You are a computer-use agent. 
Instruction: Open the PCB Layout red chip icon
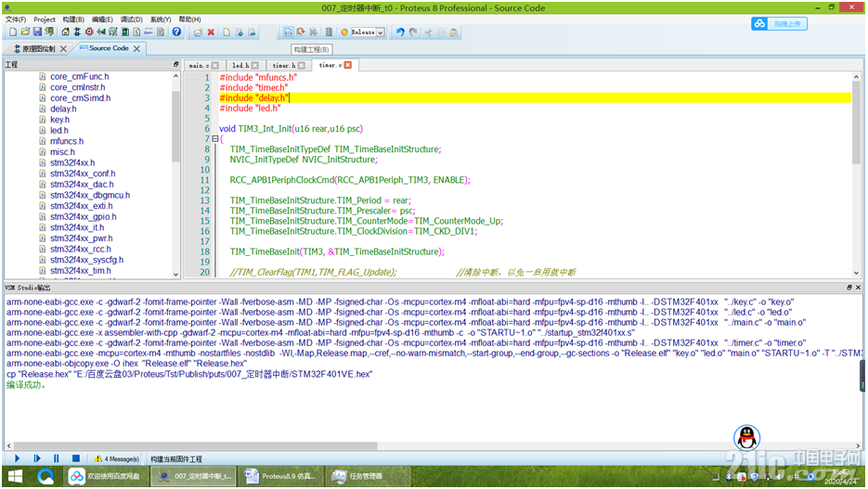[88, 32]
